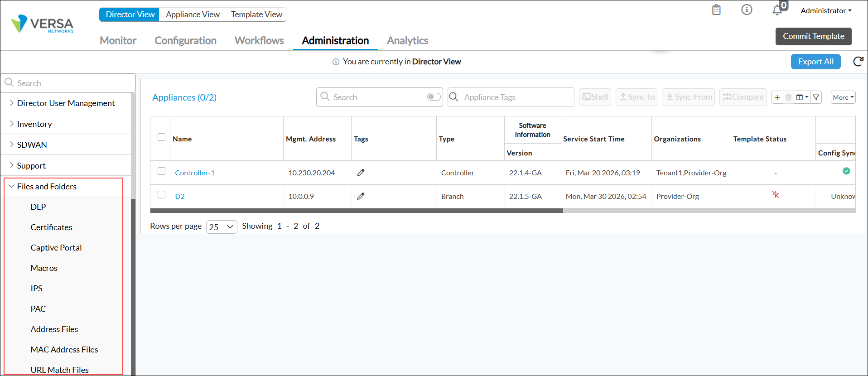Click magnifier icon in appliances Search box

click(x=325, y=96)
